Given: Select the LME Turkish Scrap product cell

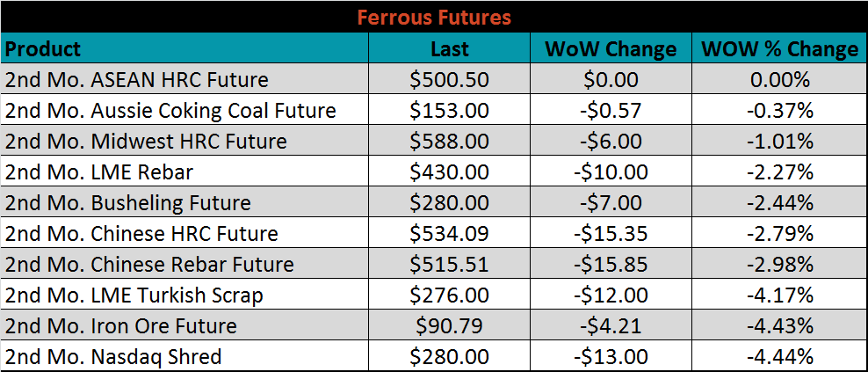Looking at the screenshot, I should pos(184,295).
